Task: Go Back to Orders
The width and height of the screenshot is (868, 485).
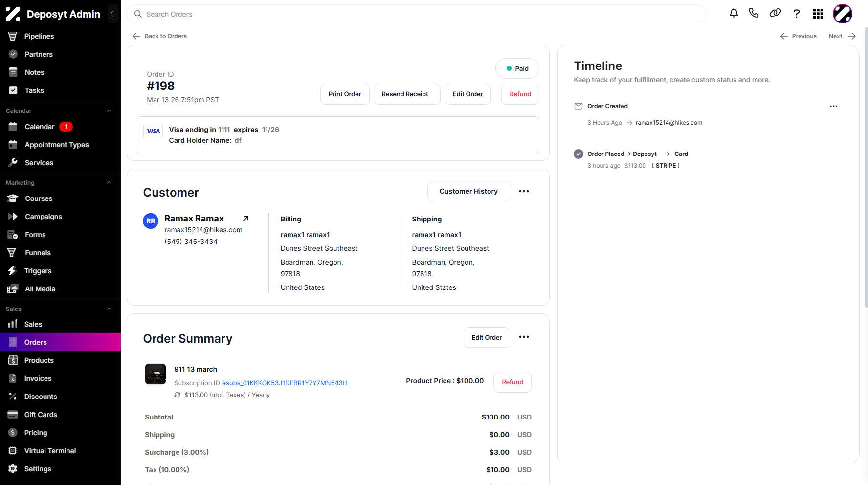Action: pyautogui.click(x=159, y=36)
